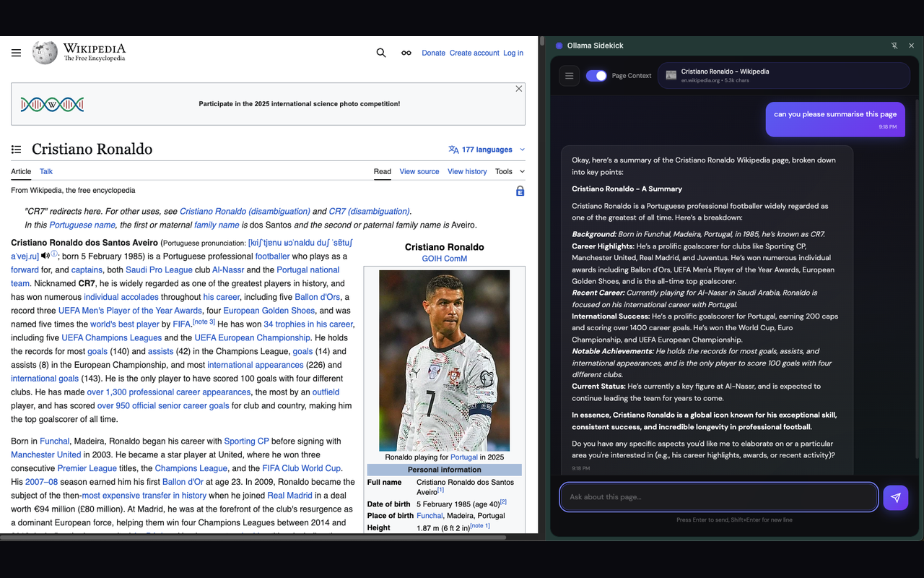924x578 pixels.
Task: Click the Donate link
Action: tap(433, 53)
